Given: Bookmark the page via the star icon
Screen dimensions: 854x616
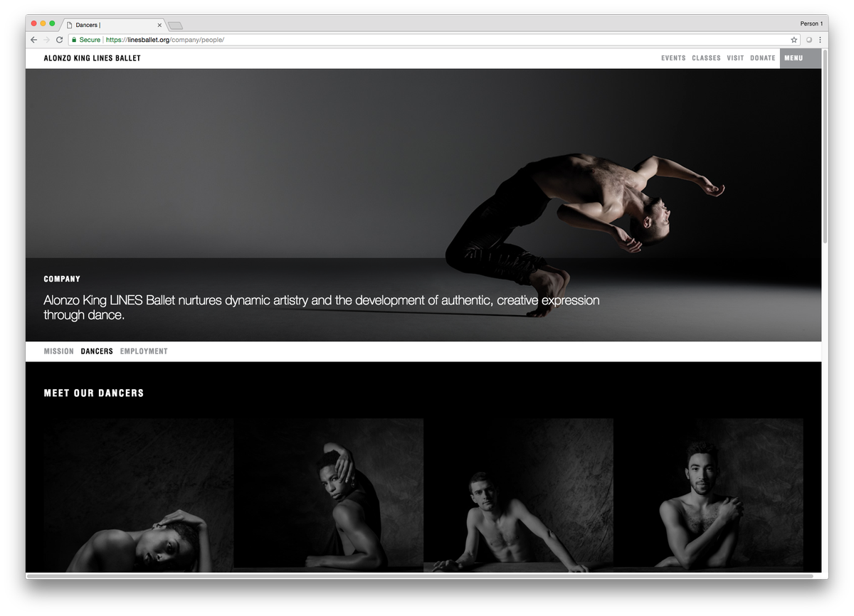Looking at the screenshot, I should coord(794,40).
